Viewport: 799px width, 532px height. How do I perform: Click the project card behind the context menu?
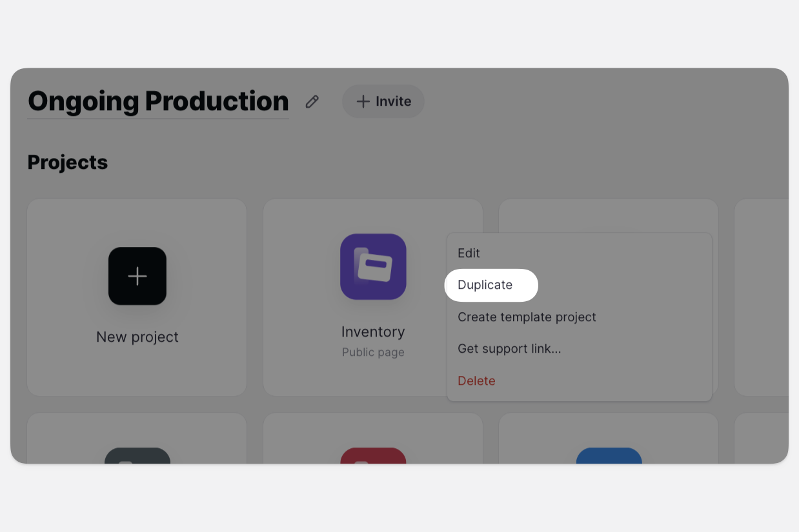point(608,215)
